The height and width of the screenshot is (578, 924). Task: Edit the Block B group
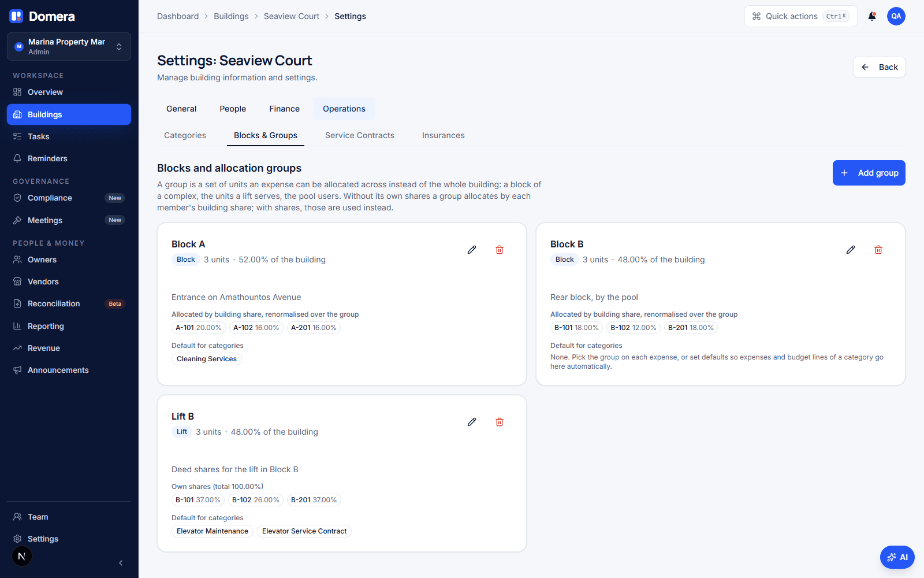click(851, 250)
